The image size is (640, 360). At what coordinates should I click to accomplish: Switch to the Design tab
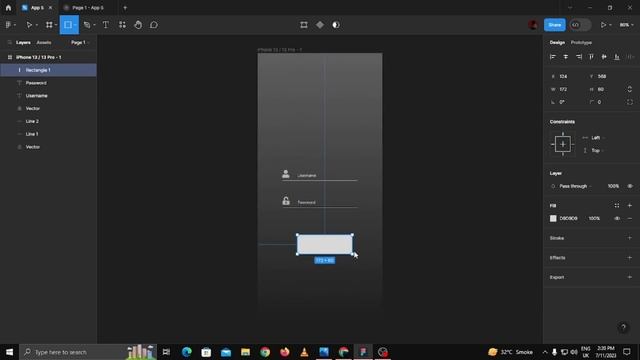tap(557, 42)
